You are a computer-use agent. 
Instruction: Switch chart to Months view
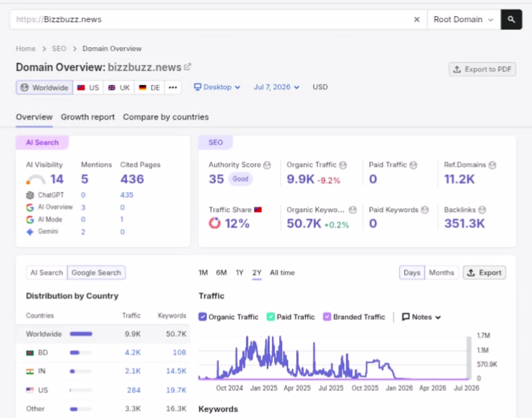click(x=442, y=272)
